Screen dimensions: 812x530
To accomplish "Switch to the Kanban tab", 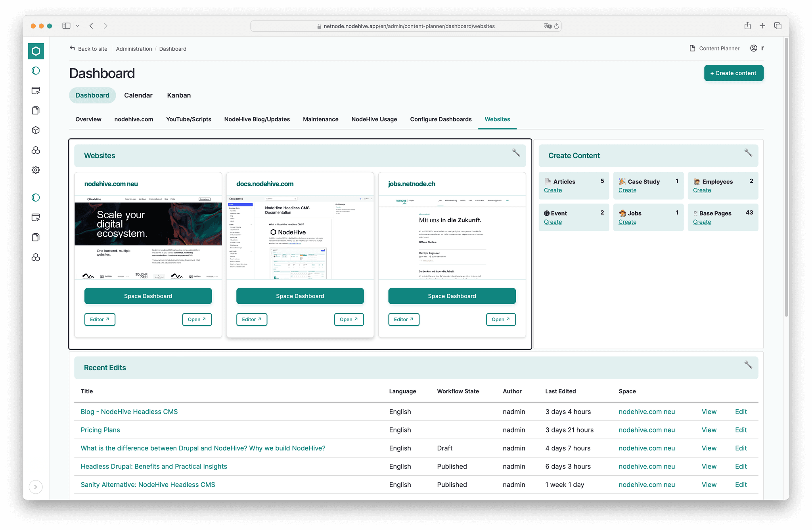I will pos(179,95).
